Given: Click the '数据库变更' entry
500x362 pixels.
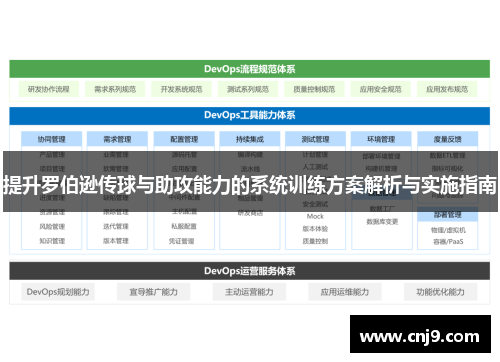Looking at the screenshot, I should pos(382,222).
